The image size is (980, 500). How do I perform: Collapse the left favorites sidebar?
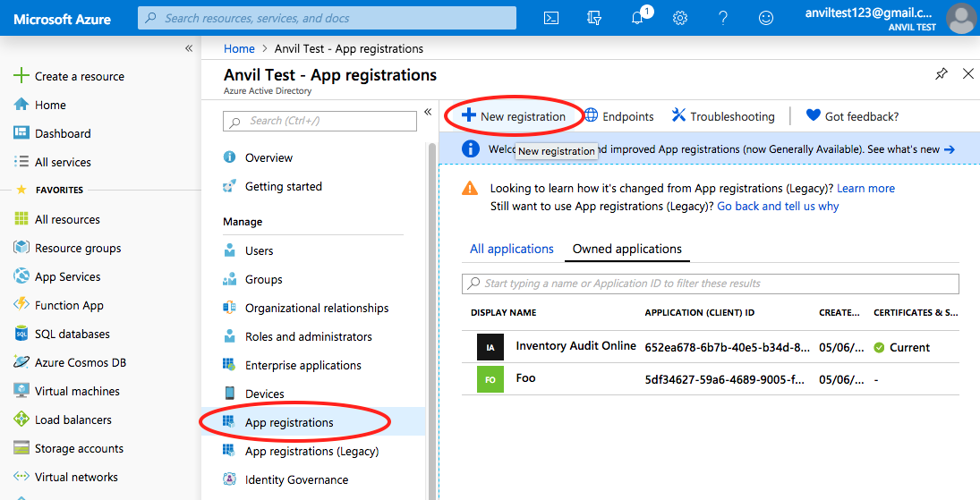(189, 48)
